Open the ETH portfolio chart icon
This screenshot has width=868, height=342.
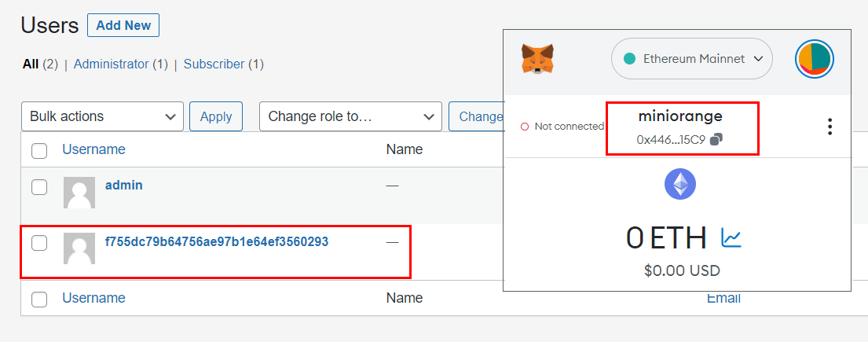pos(731,237)
